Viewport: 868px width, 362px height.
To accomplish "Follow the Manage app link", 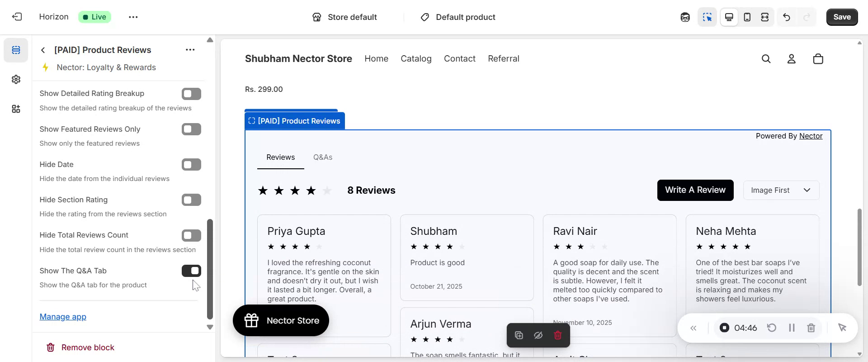I will 63,317.
